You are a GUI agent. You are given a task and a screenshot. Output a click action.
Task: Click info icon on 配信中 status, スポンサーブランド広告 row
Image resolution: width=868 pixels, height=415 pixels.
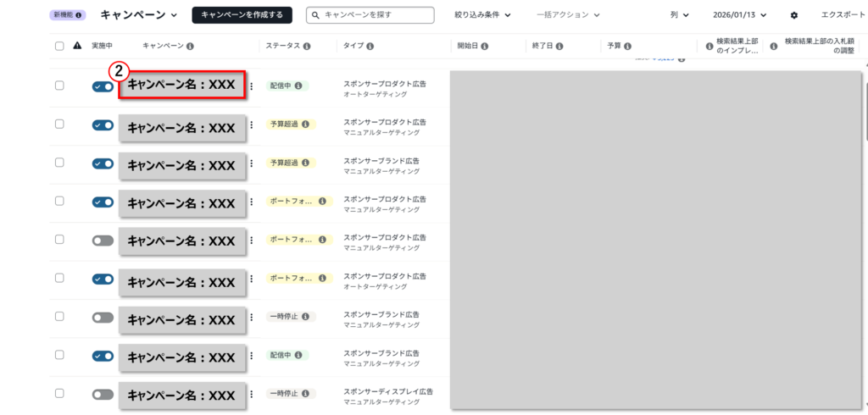(298, 355)
